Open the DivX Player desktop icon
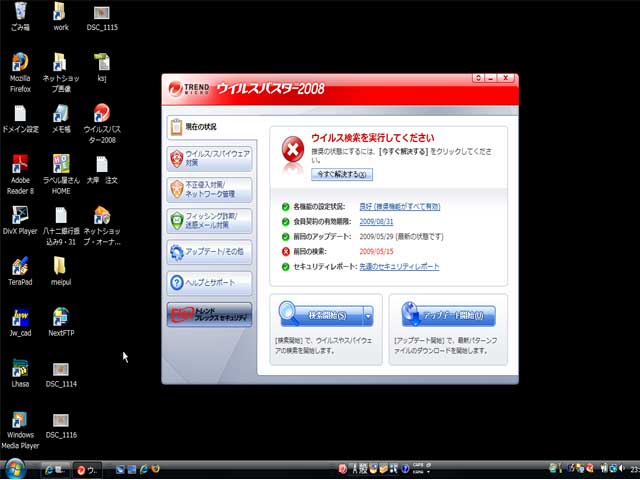The image size is (640, 480). click(20, 216)
